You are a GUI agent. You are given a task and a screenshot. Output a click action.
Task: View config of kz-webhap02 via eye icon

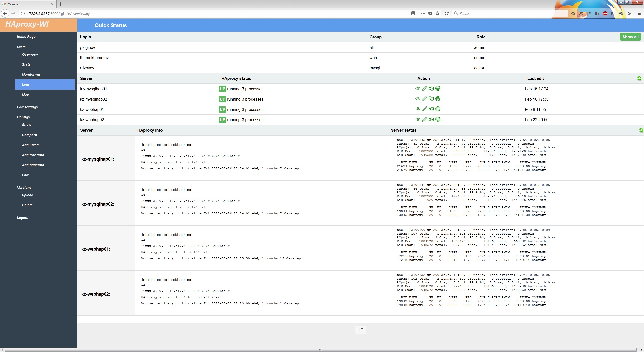click(418, 119)
